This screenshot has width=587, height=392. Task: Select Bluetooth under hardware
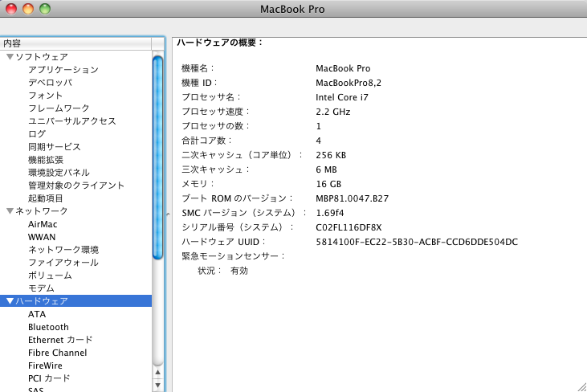click(48, 327)
